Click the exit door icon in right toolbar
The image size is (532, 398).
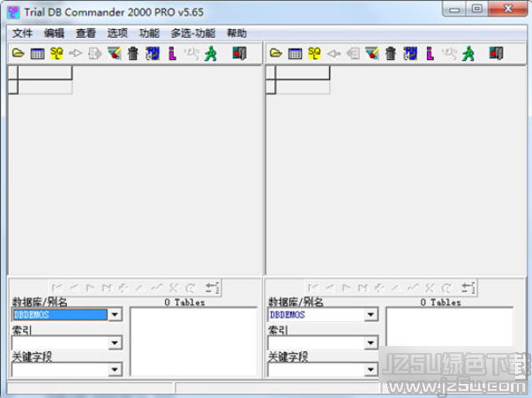click(496, 54)
